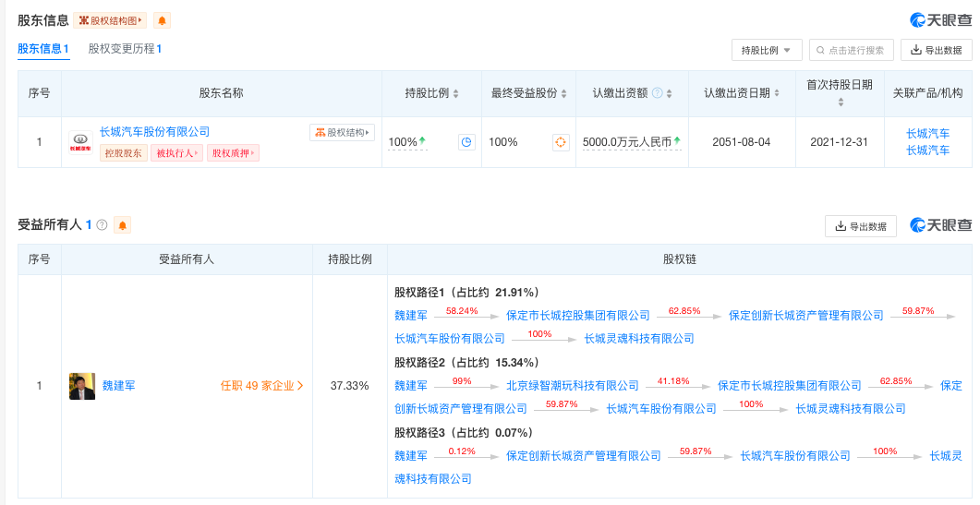Open 魏建军 in 股权路径1
This screenshot has width=980, height=505.
point(411,316)
